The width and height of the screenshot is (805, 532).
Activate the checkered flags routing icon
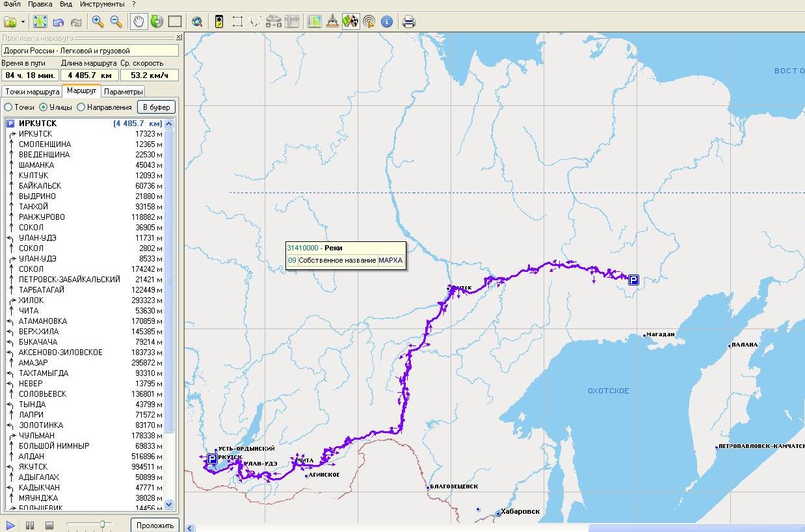coord(350,21)
